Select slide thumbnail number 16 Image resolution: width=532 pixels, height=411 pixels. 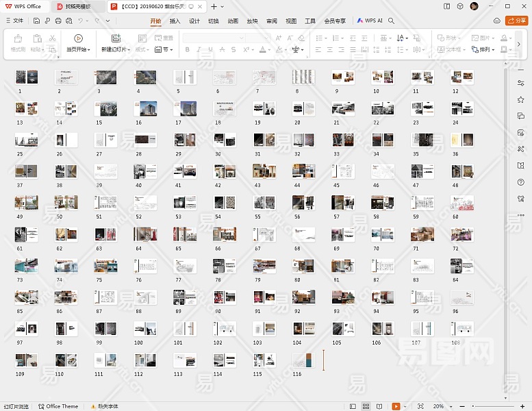click(146, 108)
